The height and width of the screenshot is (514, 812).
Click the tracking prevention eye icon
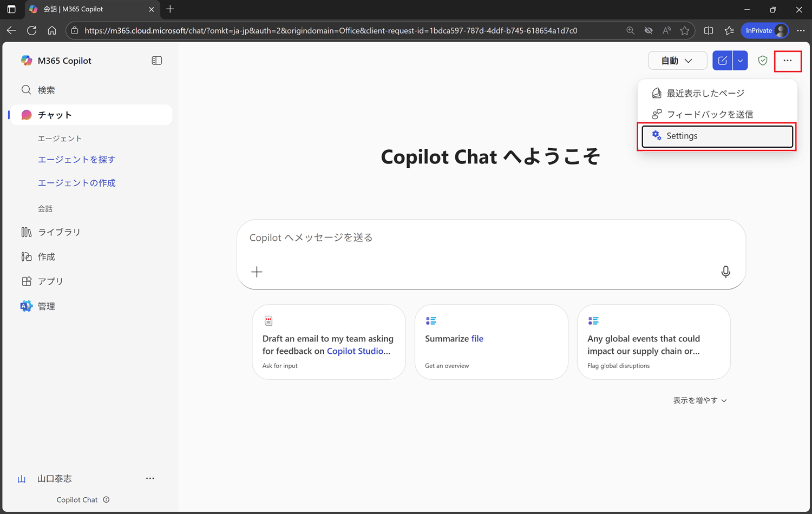click(649, 31)
